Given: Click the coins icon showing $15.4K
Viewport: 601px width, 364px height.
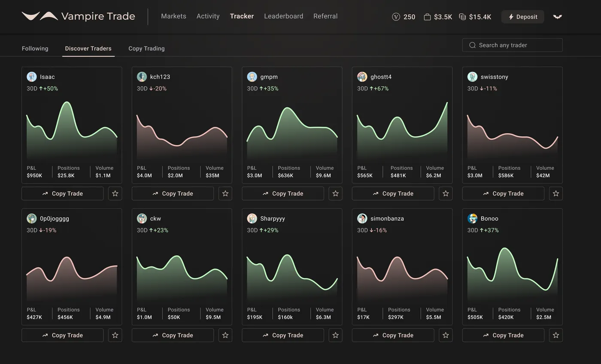Looking at the screenshot, I should point(462,17).
